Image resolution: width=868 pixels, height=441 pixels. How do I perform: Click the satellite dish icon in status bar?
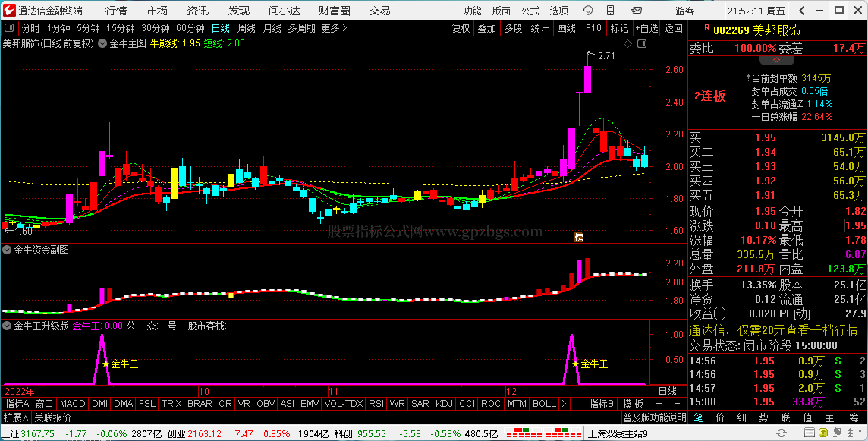[837, 433]
